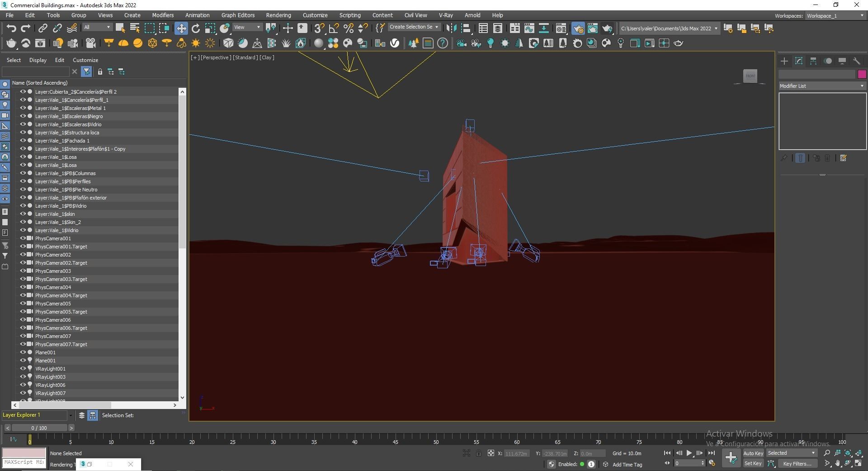Screen dimensions: 868x471
Task: Click the scene explorer search field
Action: coord(36,71)
